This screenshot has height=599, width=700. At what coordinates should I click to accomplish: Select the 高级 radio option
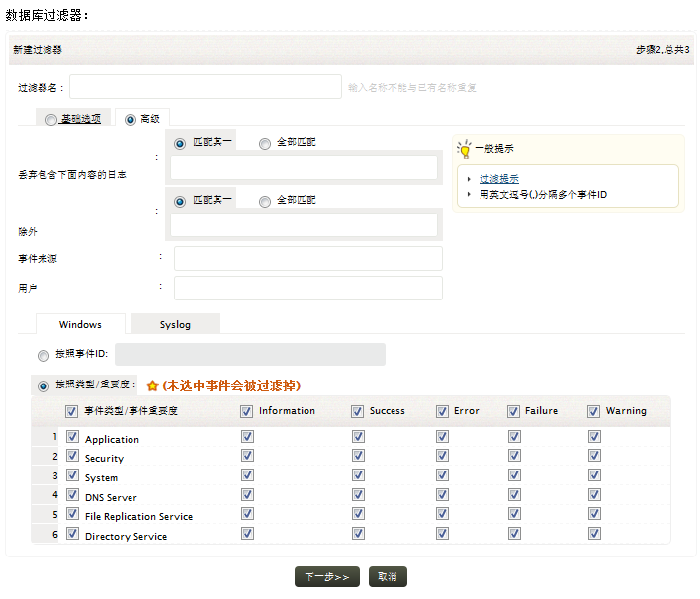click(131, 119)
